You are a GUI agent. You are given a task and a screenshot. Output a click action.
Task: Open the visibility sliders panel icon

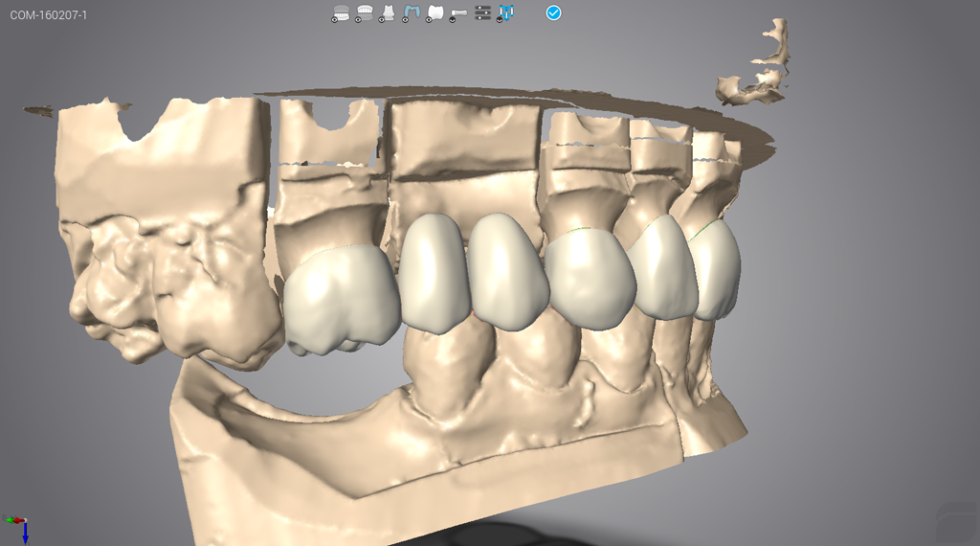tap(482, 12)
